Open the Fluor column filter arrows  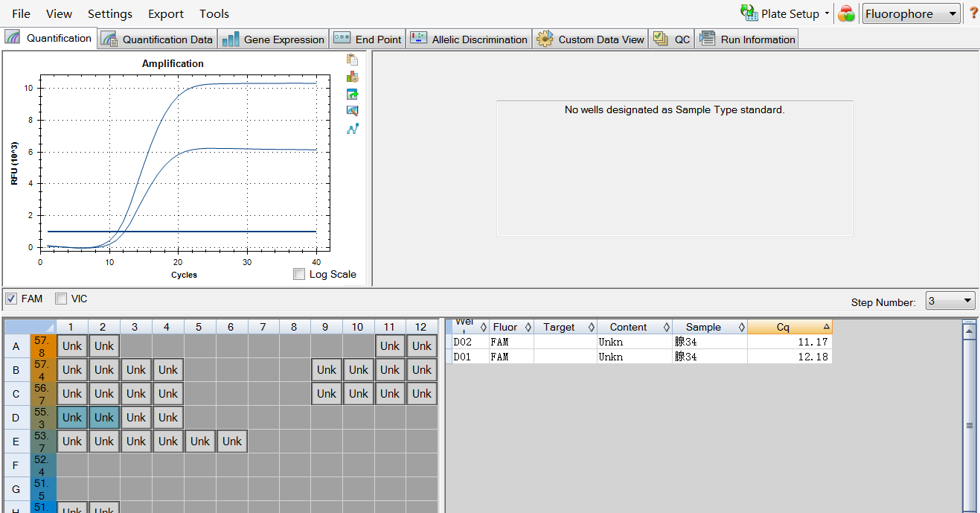click(x=529, y=327)
